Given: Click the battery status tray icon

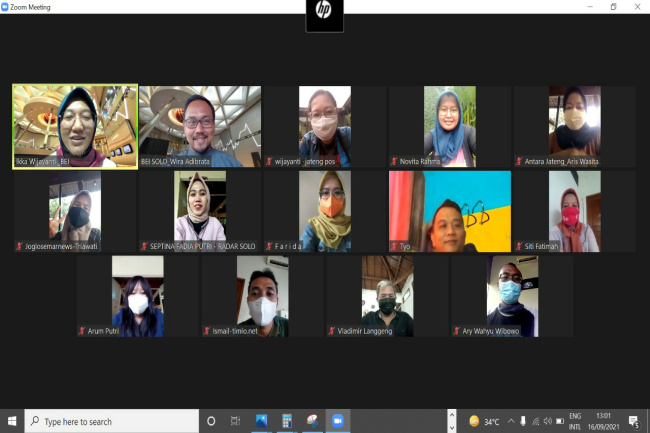Looking at the screenshot, I should pyautogui.click(x=560, y=421).
